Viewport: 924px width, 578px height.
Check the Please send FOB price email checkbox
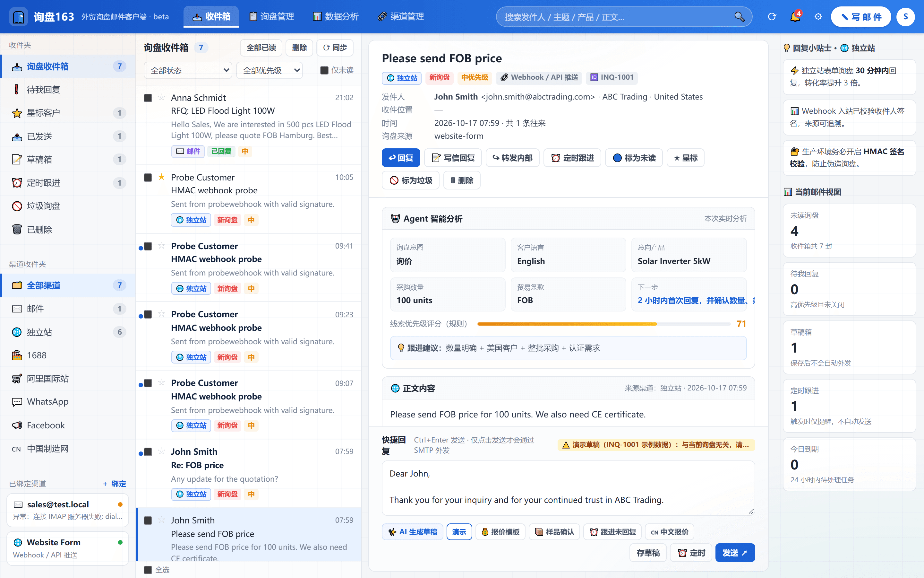click(x=148, y=520)
